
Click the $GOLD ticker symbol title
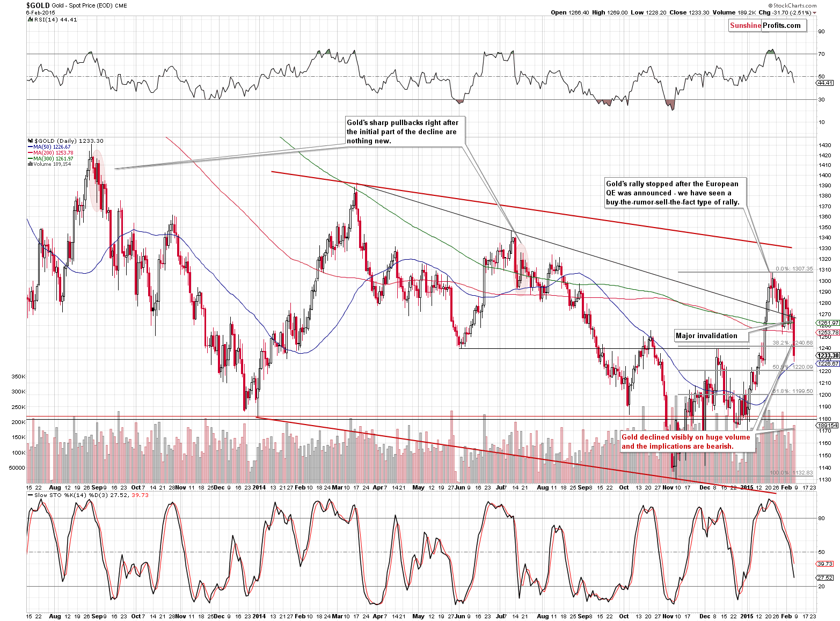tap(38, 5)
